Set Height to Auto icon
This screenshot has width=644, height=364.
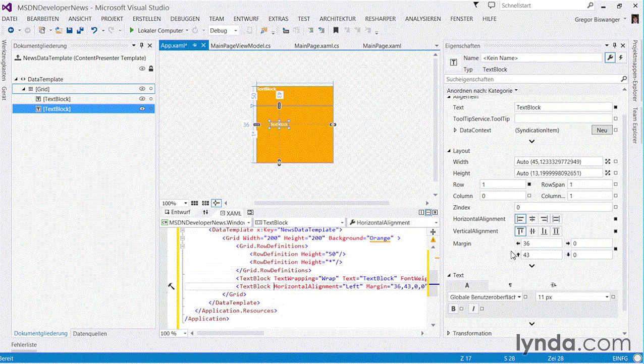[x=608, y=173]
